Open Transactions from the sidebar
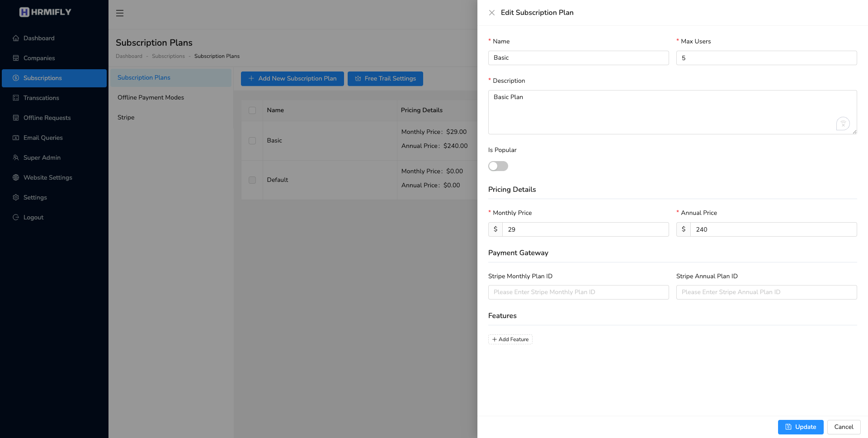 54,98
